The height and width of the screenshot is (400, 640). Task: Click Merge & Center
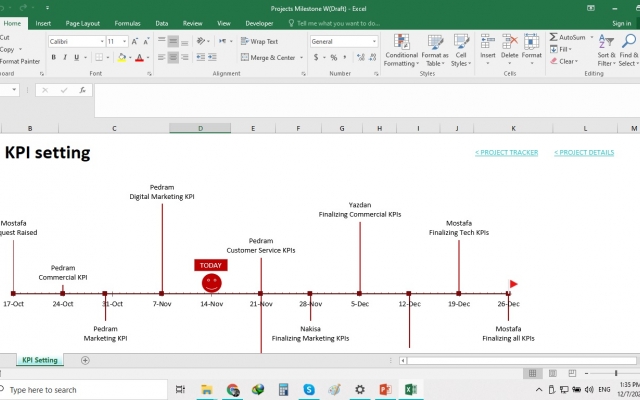coord(268,58)
